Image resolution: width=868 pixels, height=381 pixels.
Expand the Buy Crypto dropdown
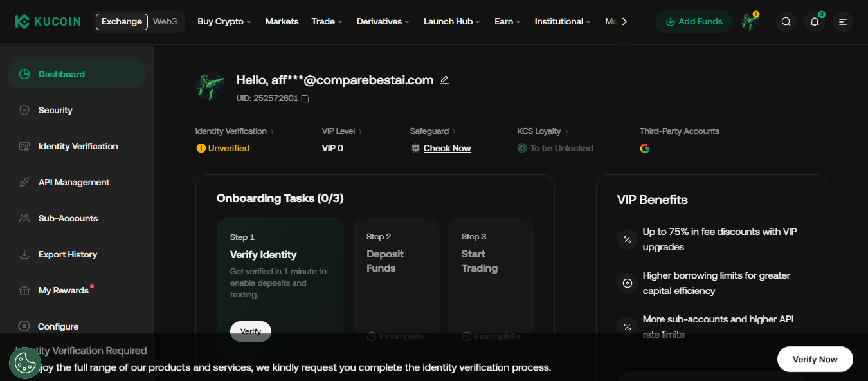[224, 22]
